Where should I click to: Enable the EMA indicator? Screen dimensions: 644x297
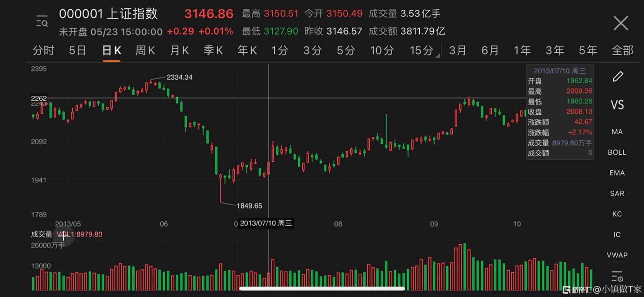(x=617, y=173)
